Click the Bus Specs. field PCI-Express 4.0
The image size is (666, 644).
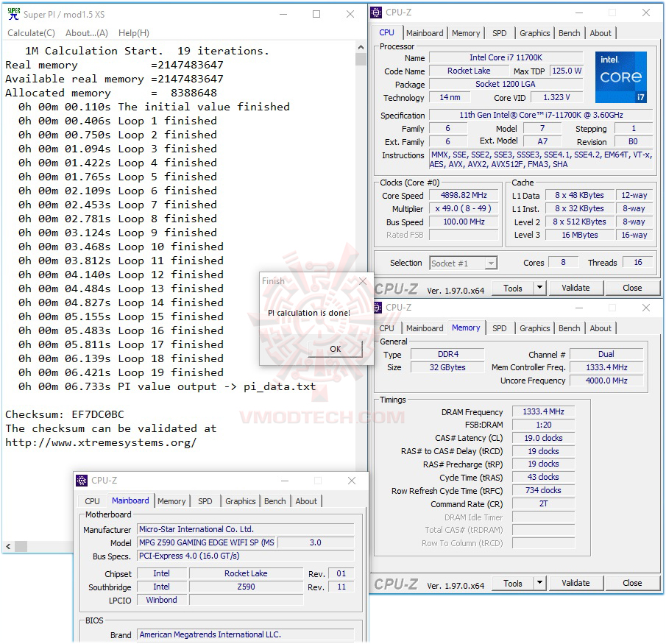click(x=246, y=556)
